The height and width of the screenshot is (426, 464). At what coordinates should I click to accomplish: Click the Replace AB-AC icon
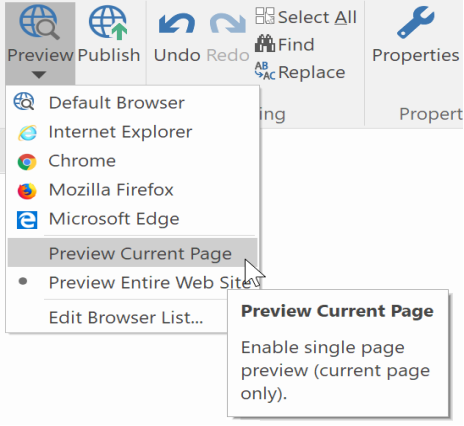tap(265, 71)
